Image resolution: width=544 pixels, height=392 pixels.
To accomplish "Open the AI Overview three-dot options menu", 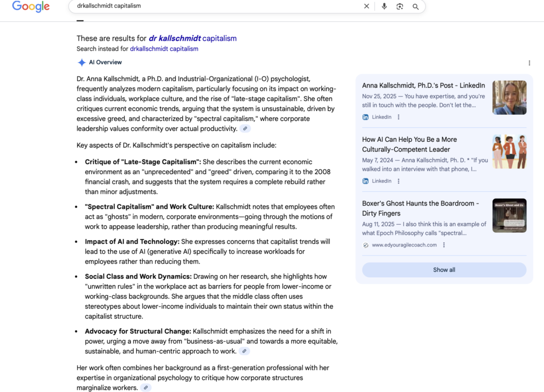I will coord(529,63).
